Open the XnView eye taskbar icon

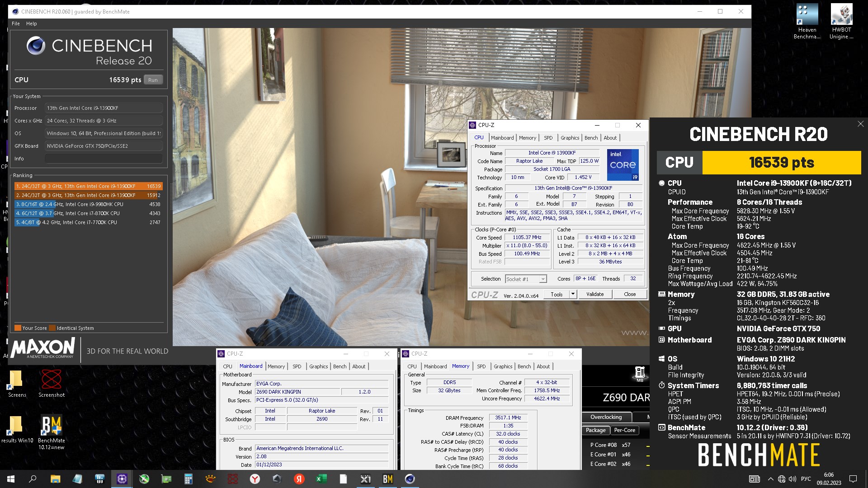point(211,479)
